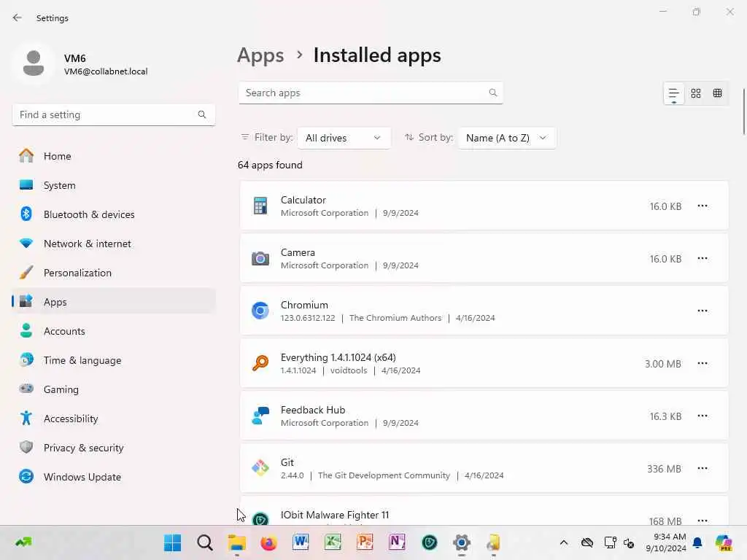The height and width of the screenshot is (560, 747).
Task: Open more options for Camera
Action: pyautogui.click(x=703, y=259)
